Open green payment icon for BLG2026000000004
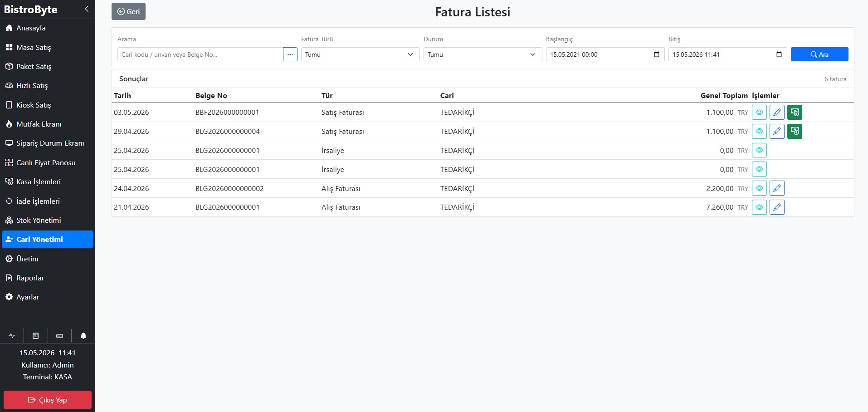Viewport: 868px width, 412px height. coord(795,131)
